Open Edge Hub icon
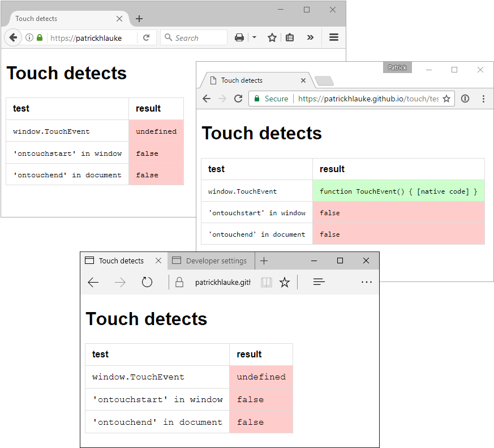The width and height of the screenshot is (494, 448). pos(319,282)
